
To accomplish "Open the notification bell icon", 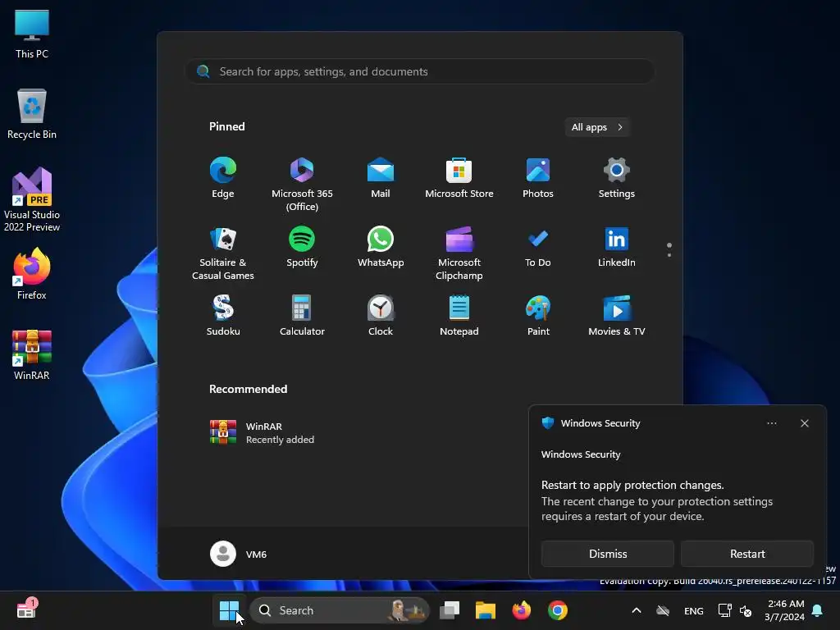I will click(x=817, y=610).
